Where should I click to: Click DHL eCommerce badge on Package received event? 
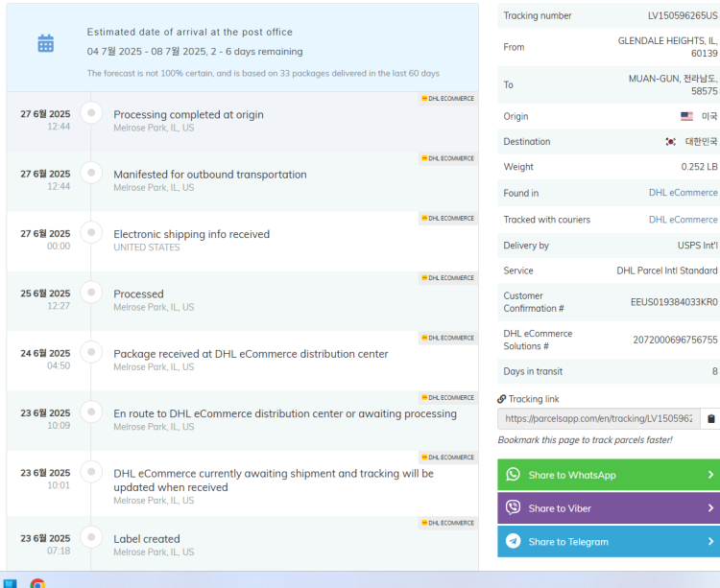point(447,338)
